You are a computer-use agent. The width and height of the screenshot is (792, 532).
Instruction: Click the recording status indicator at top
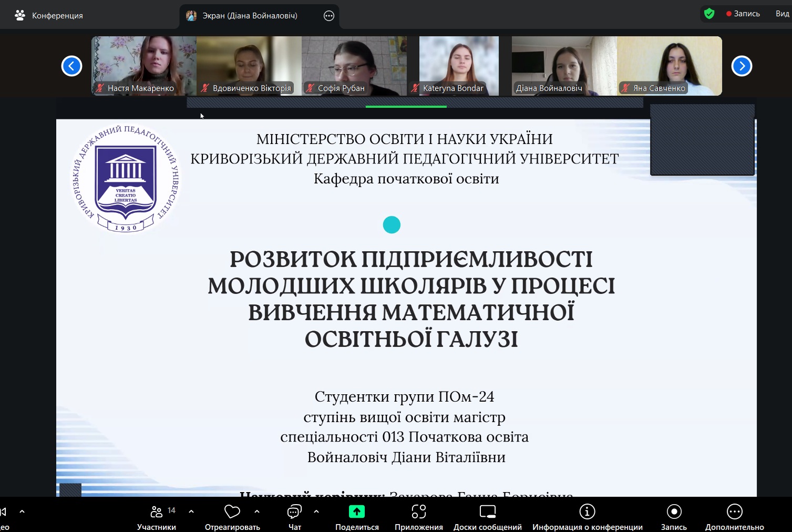(743, 14)
